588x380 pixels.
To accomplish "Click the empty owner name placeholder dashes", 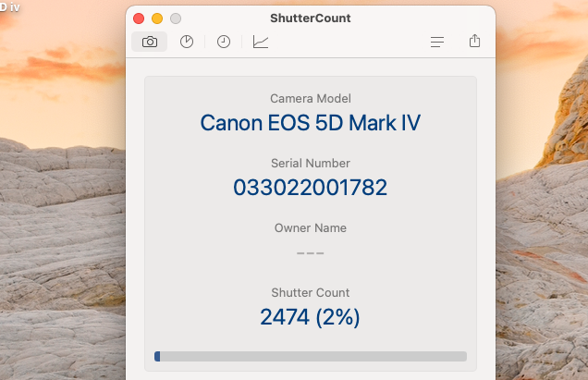I will coord(310,252).
